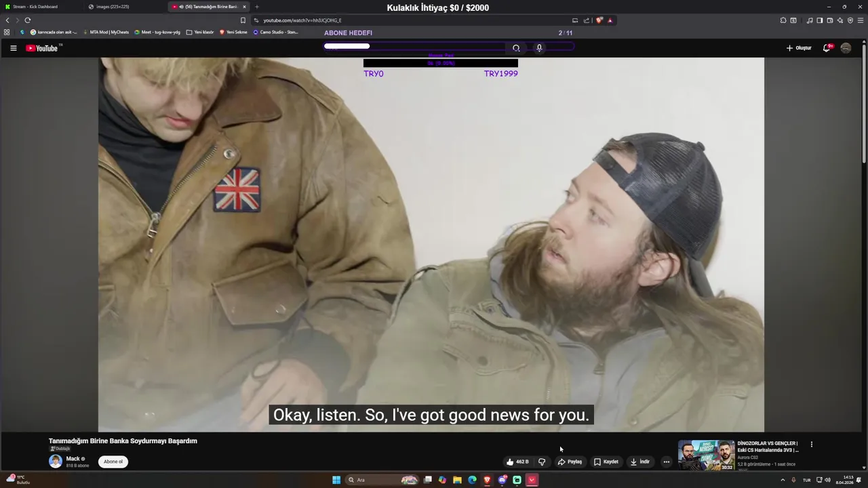Image resolution: width=868 pixels, height=488 pixels.
Task: Close the active YouTube browser tab
Action: tap(244, 7)
